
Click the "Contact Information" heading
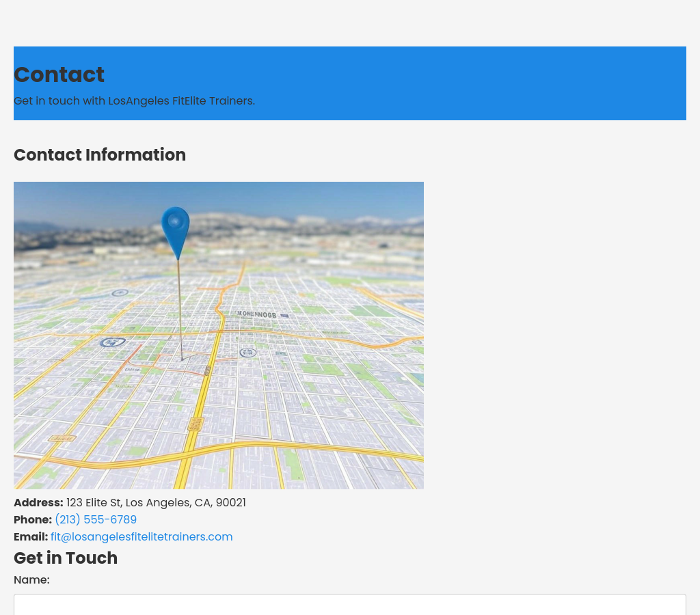(x=100, y=155)
